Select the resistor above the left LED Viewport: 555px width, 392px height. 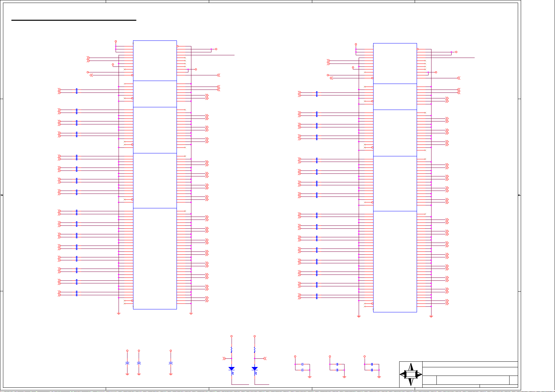pyautogui.click(x=232, y=350)
